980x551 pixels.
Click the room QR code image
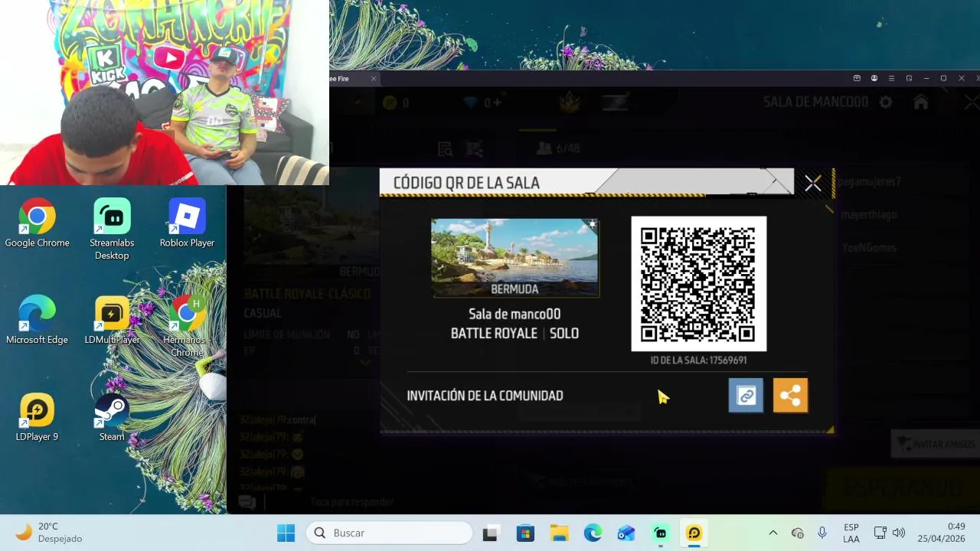coord(698,284)
